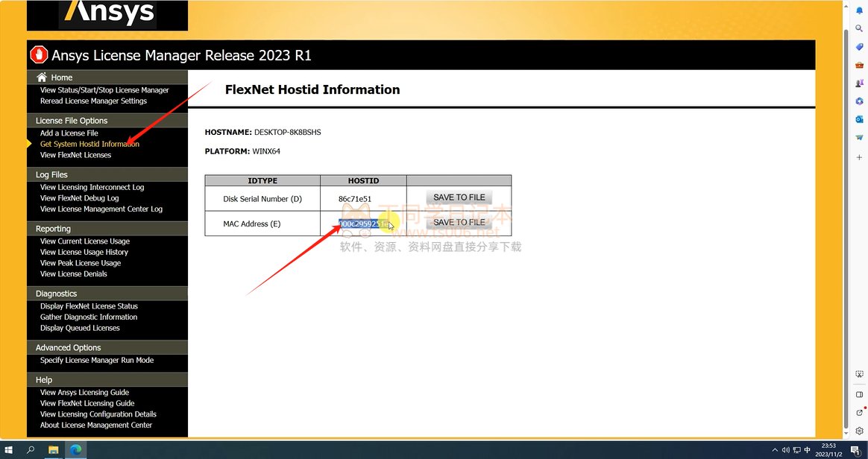Open the Outlook icon in Edge sidebar
868x459 pixels.
pos(859,119)
